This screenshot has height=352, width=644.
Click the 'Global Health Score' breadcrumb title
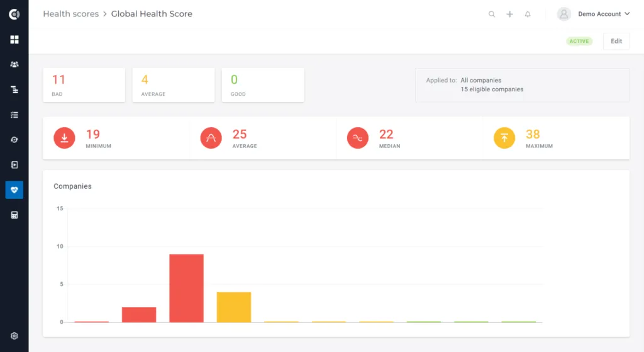pos(152,14)
